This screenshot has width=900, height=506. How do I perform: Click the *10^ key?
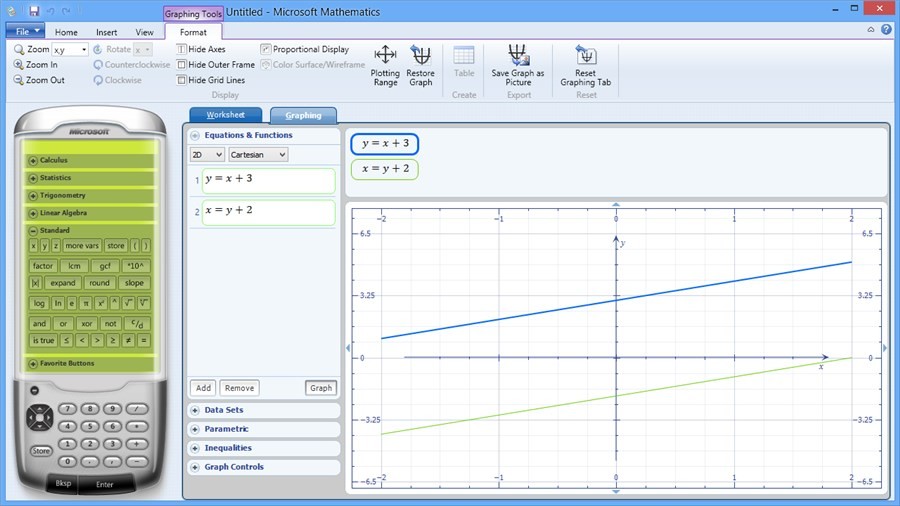pyautogui.click(x=136, y=266)
